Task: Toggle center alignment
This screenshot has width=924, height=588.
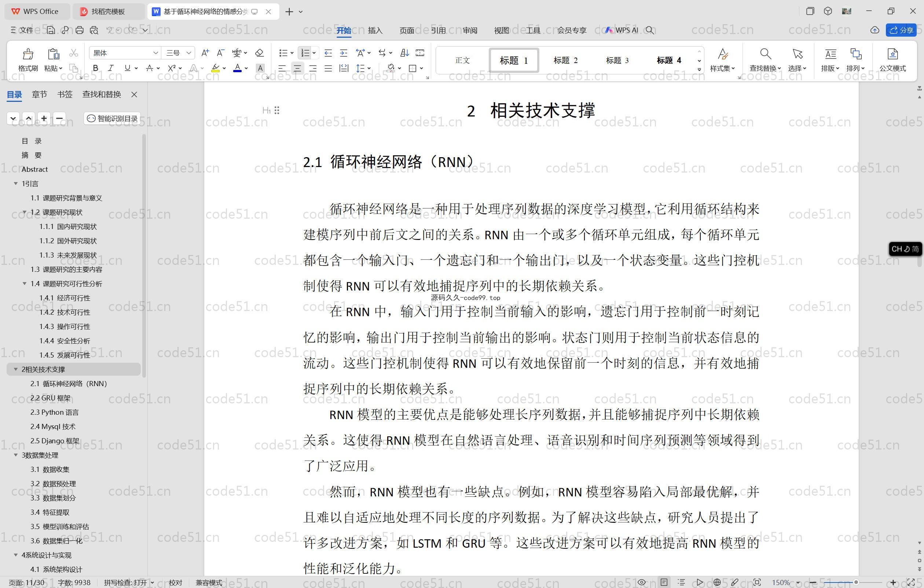Action: (x=297, y=69)
